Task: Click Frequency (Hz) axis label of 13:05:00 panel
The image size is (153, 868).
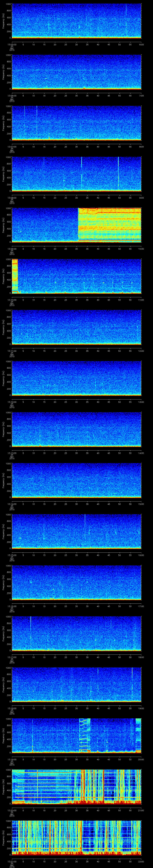Action: point(3,21)
